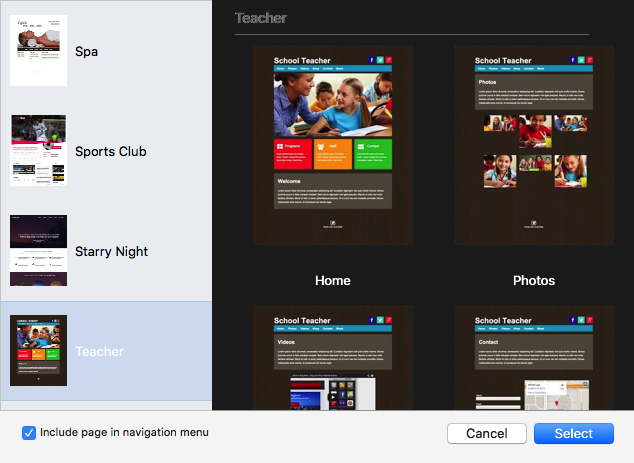Click the map in Contact page preview
The height and width of the screenshot is (463, 634).
click(557, 395)
